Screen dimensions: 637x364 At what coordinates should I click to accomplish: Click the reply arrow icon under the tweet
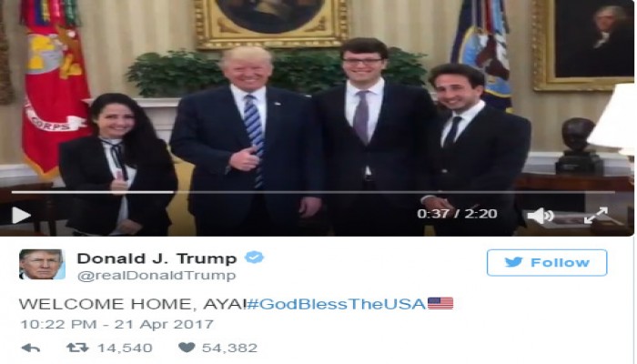[30, 348]
